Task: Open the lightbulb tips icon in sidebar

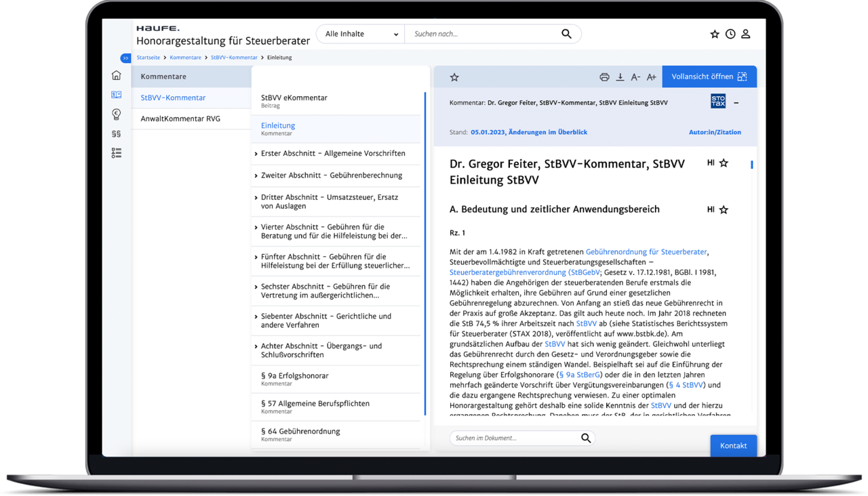Action: [117, 115]
